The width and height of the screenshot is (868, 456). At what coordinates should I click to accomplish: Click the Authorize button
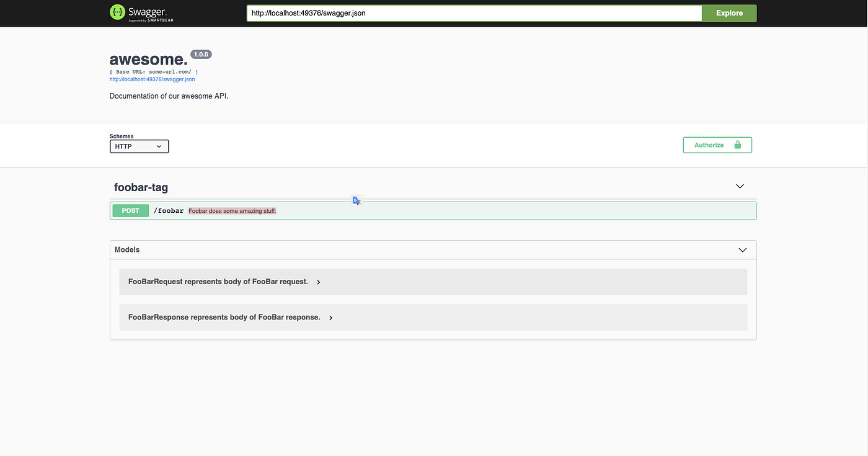point(717,145)
